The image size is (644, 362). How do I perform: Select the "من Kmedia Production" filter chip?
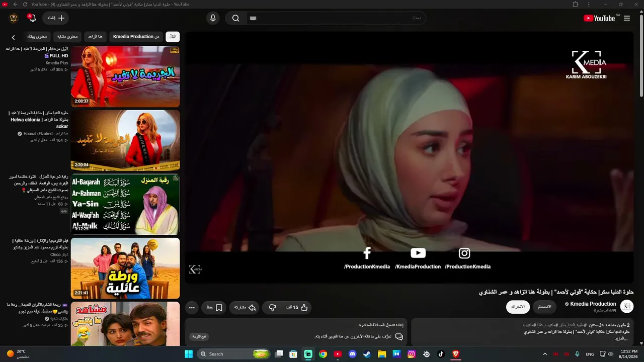[x=136, y=37]
